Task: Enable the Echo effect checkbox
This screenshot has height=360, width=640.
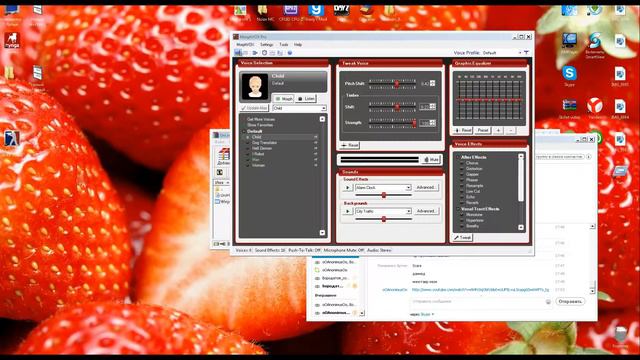Action: (x=462, y=197)
